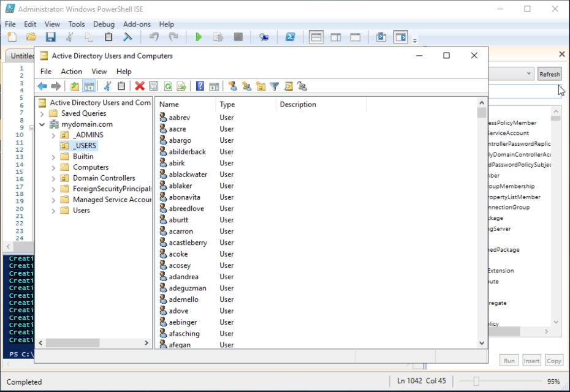Show script pane maximized layout icon

pos(355,37)
